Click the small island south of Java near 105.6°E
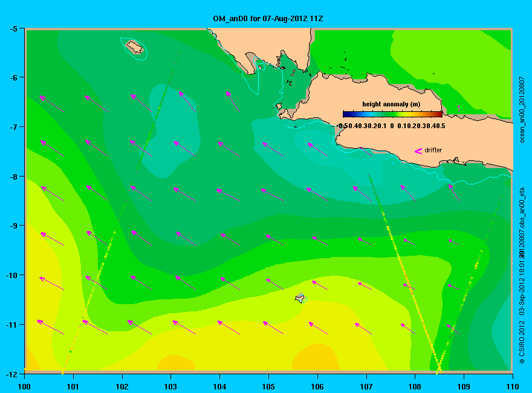This screenshot has height=393, width=532. 300,298
